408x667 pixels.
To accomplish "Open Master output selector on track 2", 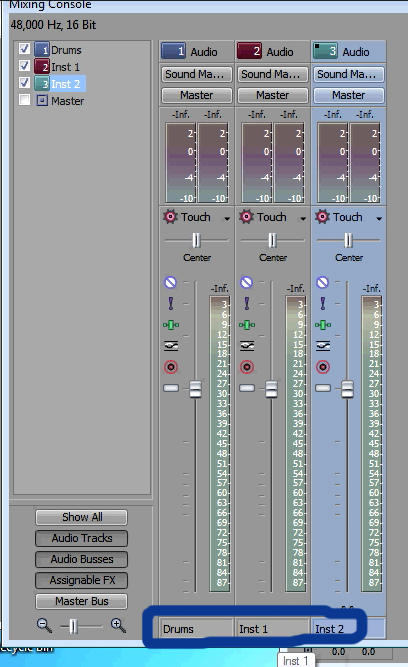I will pos(273,95).
